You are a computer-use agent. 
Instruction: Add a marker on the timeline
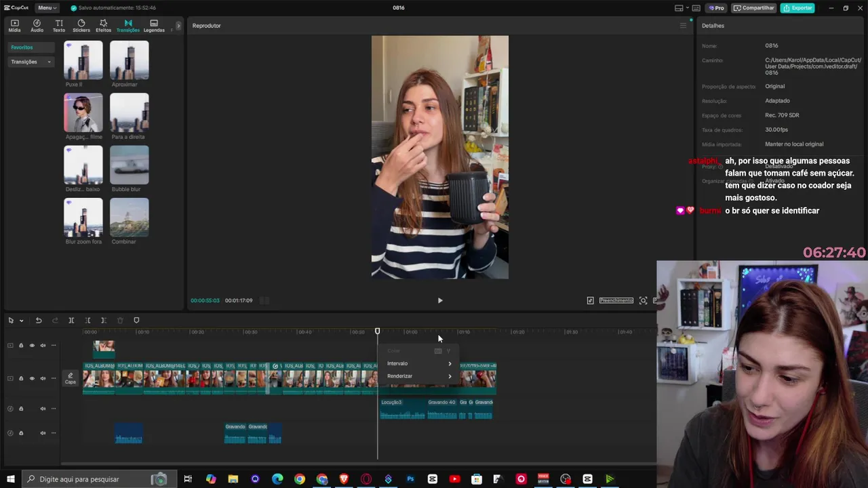tap(136, 321)
